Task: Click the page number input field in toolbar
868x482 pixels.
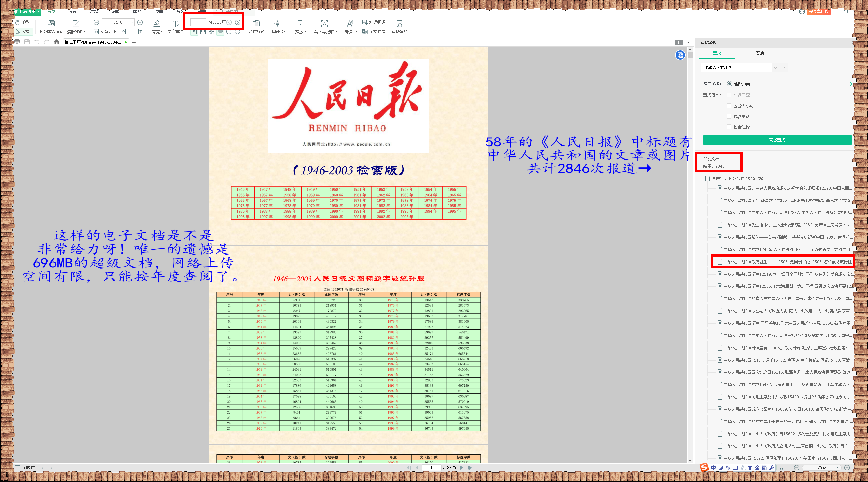Action: (x=198, y=22)
